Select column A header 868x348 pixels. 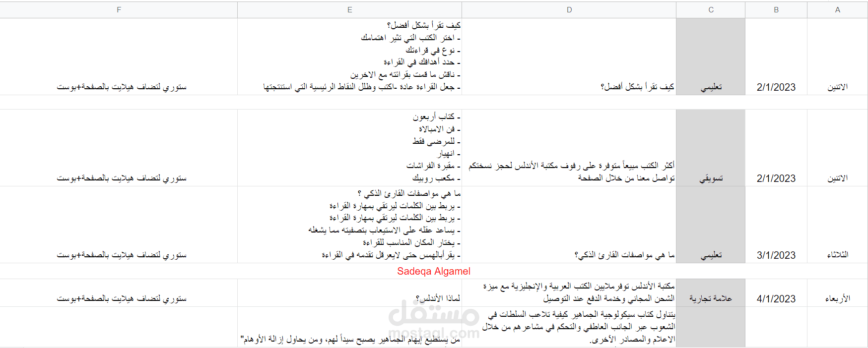[x=837, y=10]
